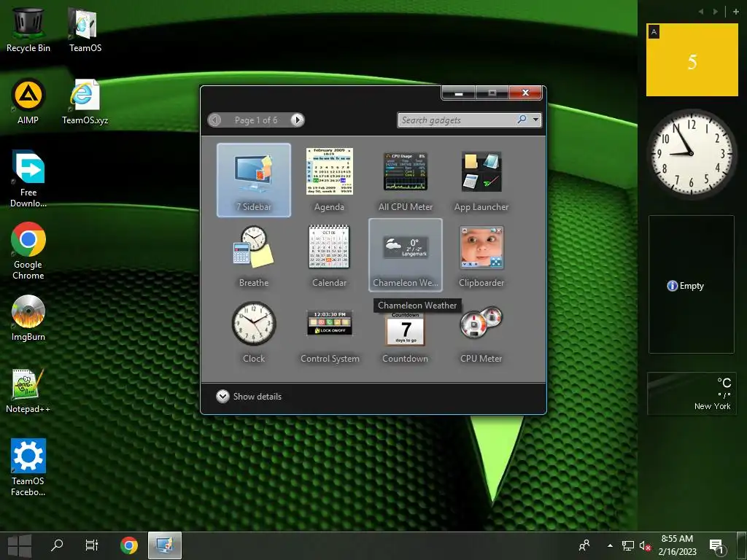Image resolution: width=747 pixels, height=560 pixels.
Task: Select the App Launcher gadget
Action: [x=481, y=180]
